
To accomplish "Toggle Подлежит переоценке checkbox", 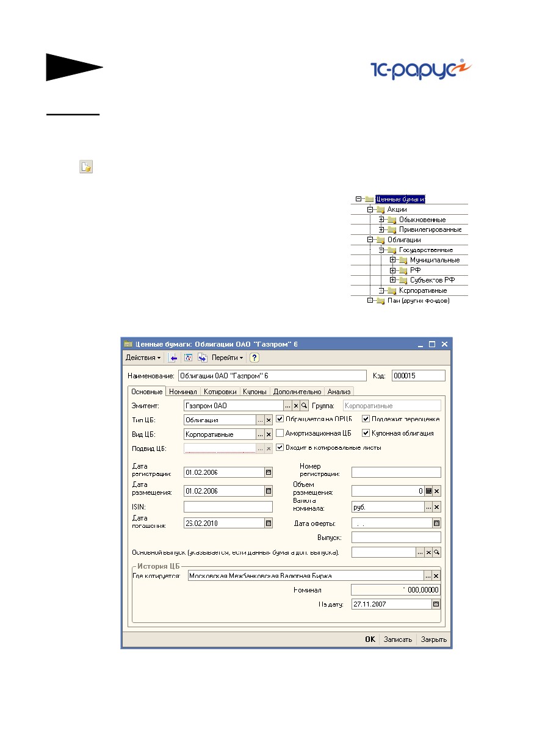I will (366, 419).
